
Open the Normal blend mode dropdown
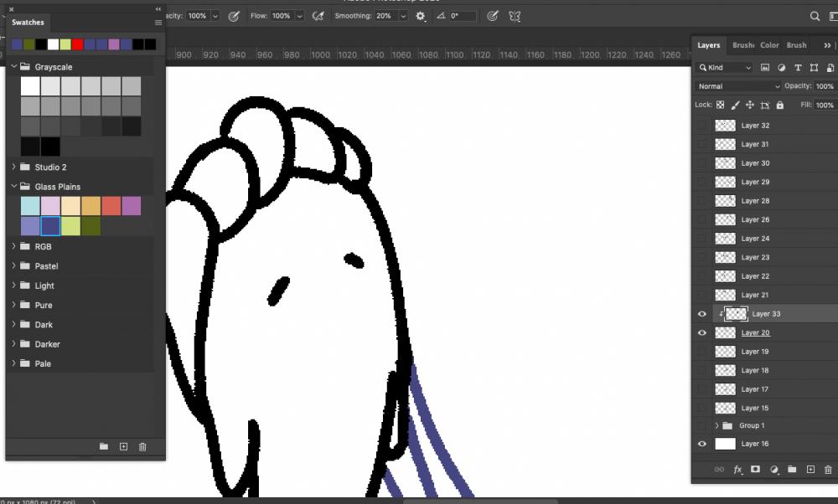(x=738, y=86)
